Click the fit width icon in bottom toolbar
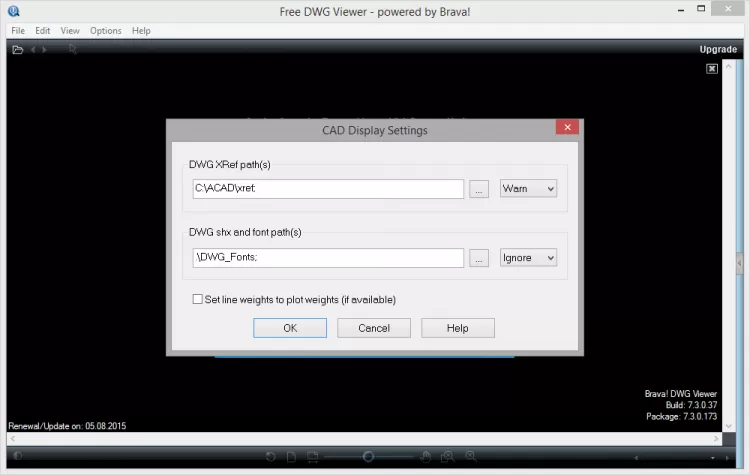Image resolution: width=750 pixels, height=475 pixels. [312, 457]
